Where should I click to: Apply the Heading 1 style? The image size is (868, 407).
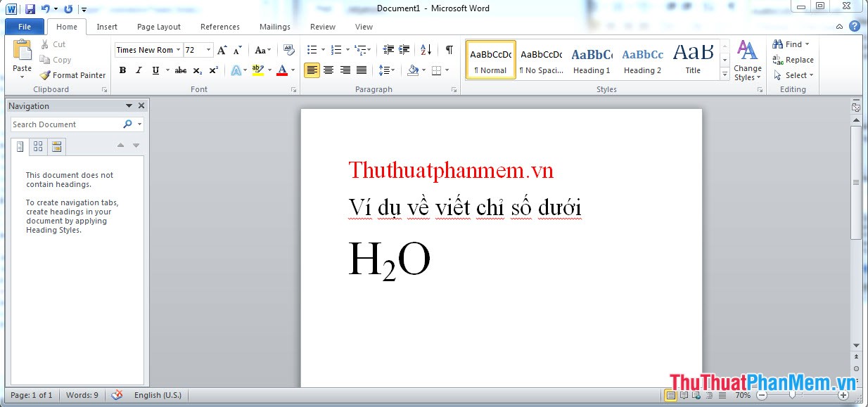592,60
